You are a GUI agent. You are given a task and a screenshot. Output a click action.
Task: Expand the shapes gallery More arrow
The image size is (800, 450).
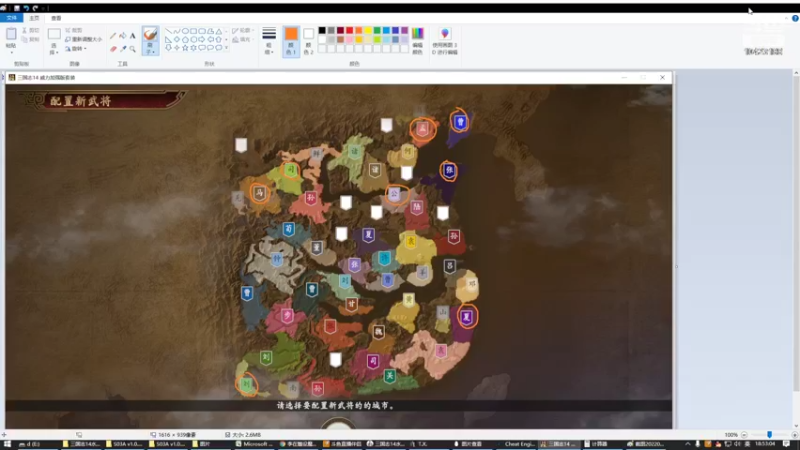tap(226, 48)
